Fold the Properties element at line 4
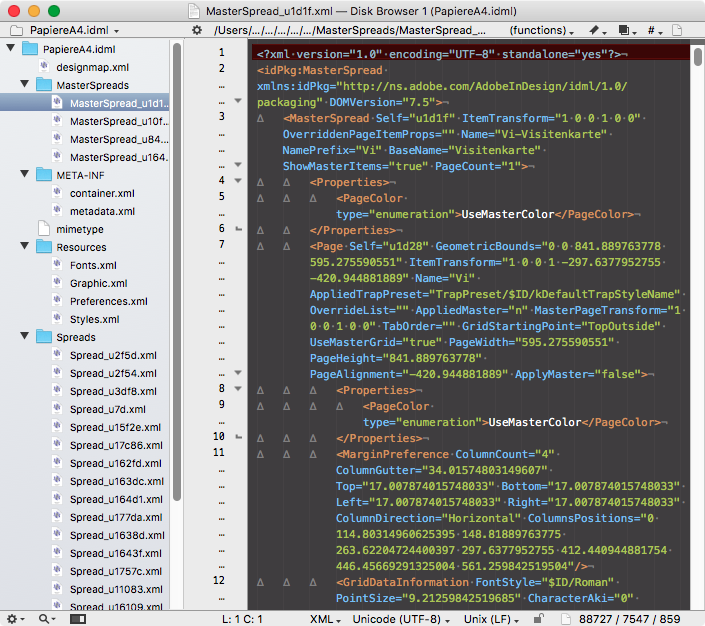This screenshot has height=626, width=705. pyautogui.click(x=238, y=181)
